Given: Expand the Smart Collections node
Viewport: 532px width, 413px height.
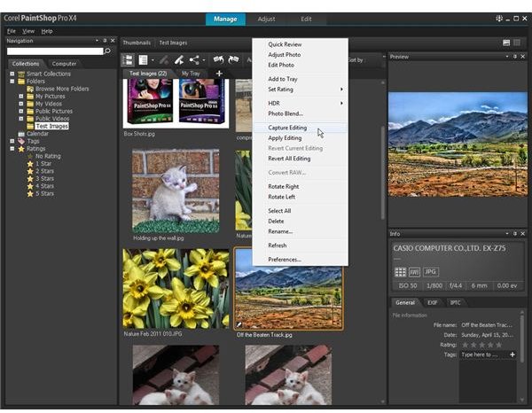Looking at the screenshot, I should pos(12,74).
